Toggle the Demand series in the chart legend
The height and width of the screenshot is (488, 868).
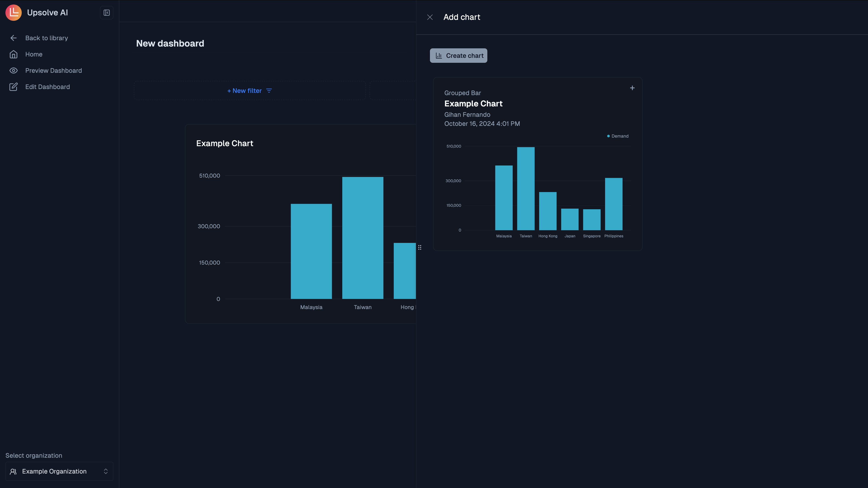(x=617, y=136)
